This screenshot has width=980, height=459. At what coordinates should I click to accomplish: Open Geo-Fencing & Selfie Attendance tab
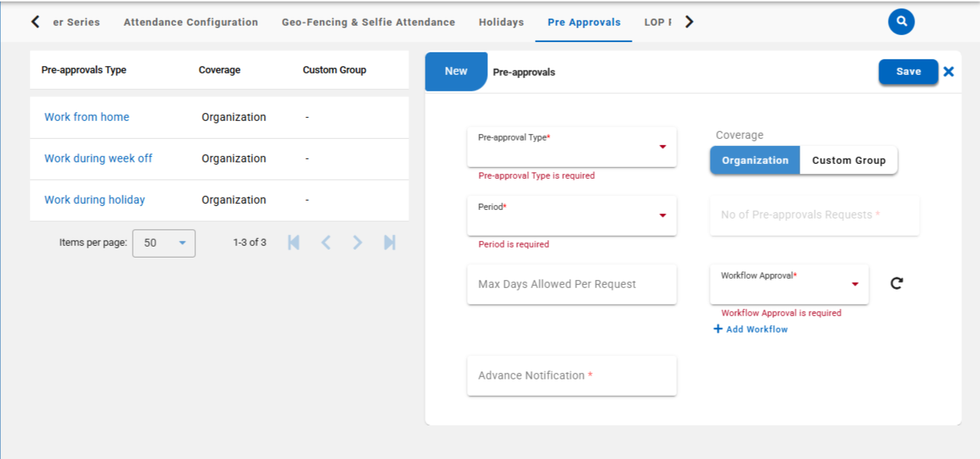coord(368,22)
